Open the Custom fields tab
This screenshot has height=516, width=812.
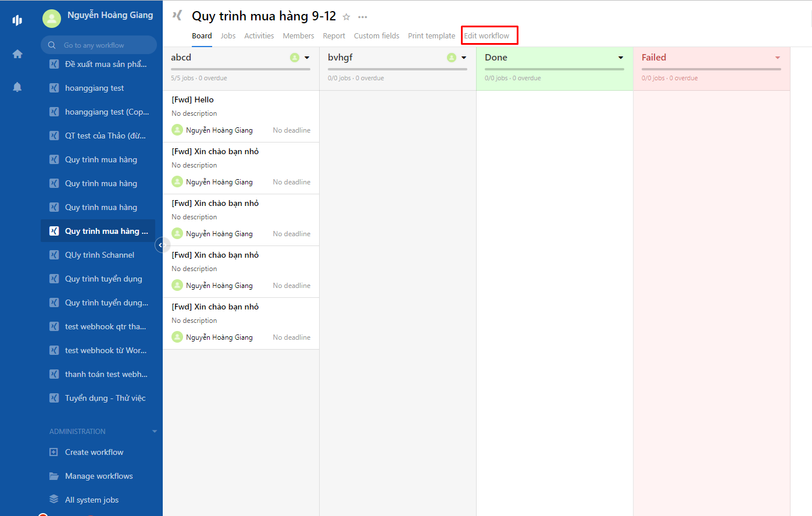tap(376, 35)
